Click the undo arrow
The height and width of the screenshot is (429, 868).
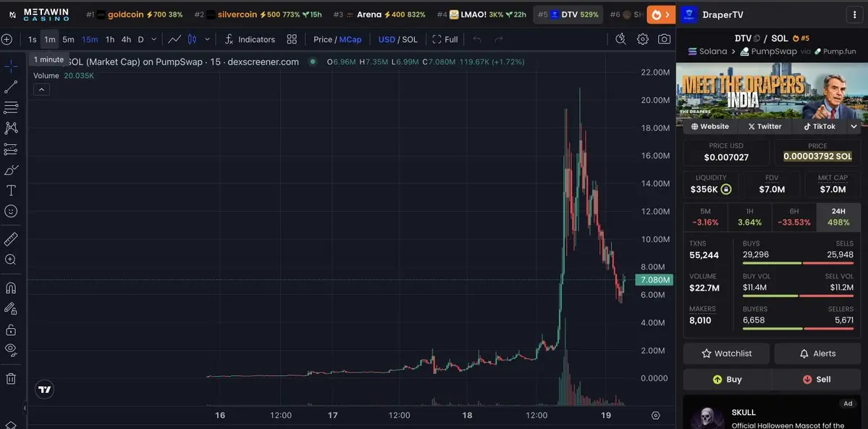pyautogui.click(x=477, y=39)
